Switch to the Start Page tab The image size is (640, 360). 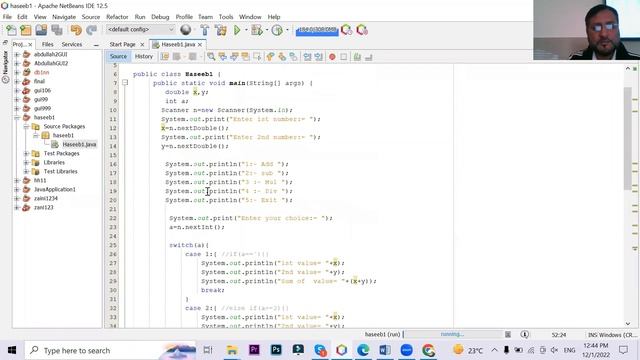[x=122, y=44]
